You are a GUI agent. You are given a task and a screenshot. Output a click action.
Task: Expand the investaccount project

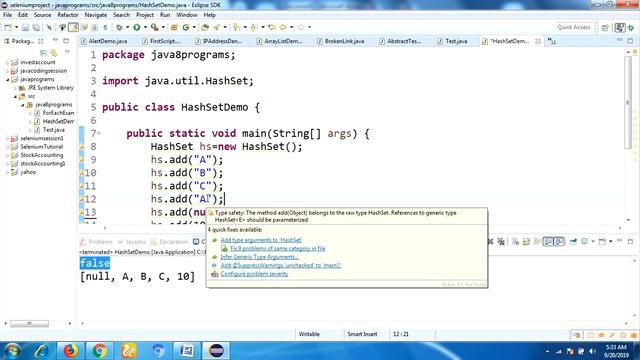pyautogui.click(x=7, y=62)
